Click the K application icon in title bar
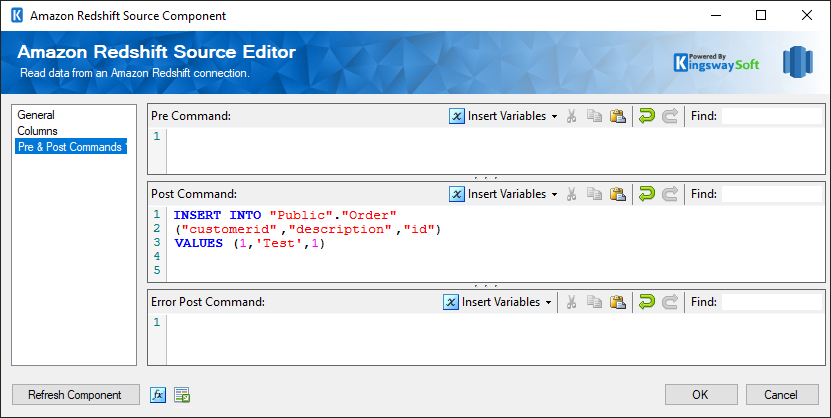 (17, 15)
